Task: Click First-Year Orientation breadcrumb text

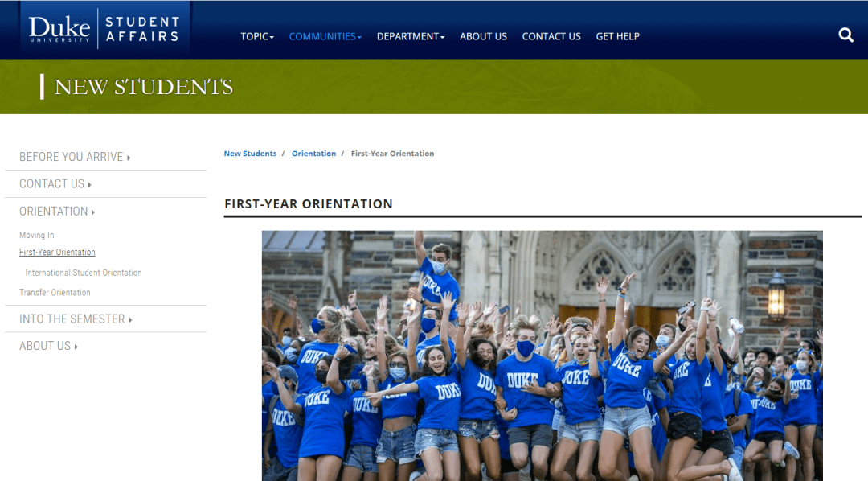Action: tap(392, 154)
